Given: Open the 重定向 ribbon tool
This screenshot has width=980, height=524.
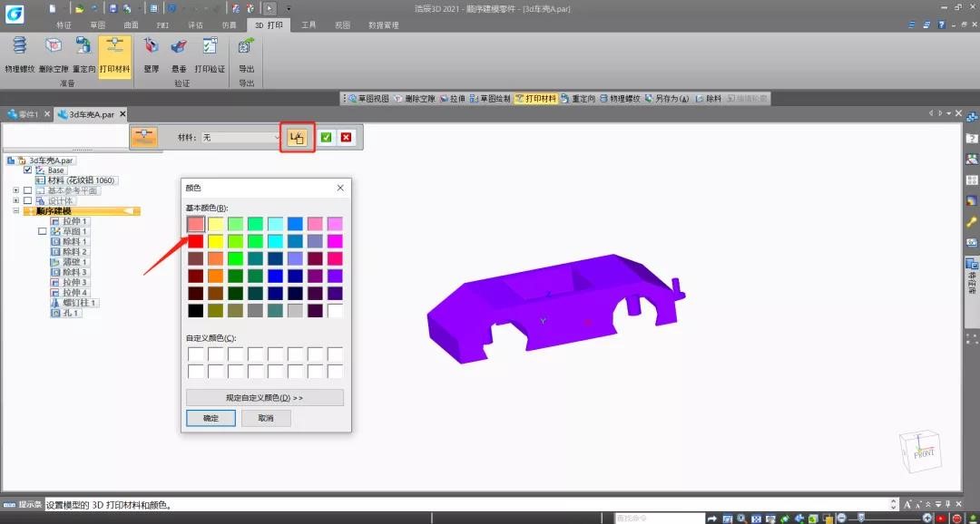Looking at the screenshot, I should click(83, 55).
